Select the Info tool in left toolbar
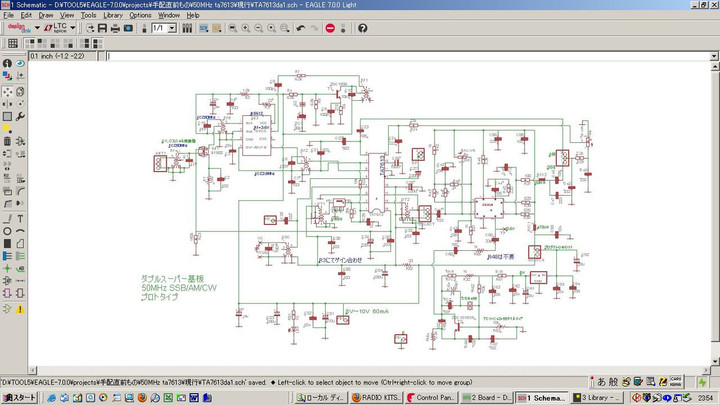This screenshot has width=720, height=405. [8, 64]
